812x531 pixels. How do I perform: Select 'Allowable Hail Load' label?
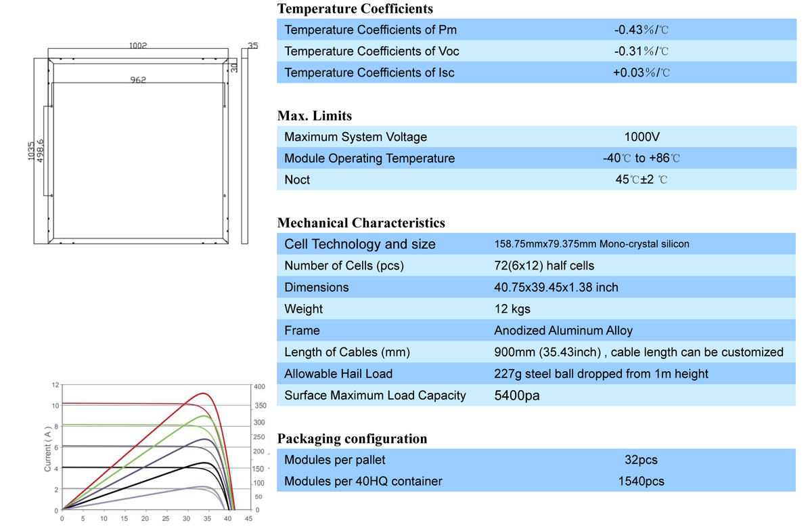(x=338, y=374)
